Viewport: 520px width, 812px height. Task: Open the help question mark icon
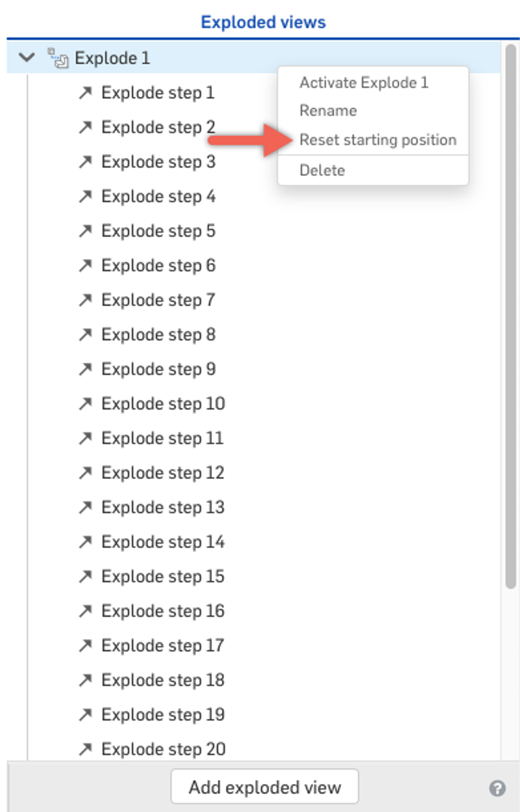(497, 787)
